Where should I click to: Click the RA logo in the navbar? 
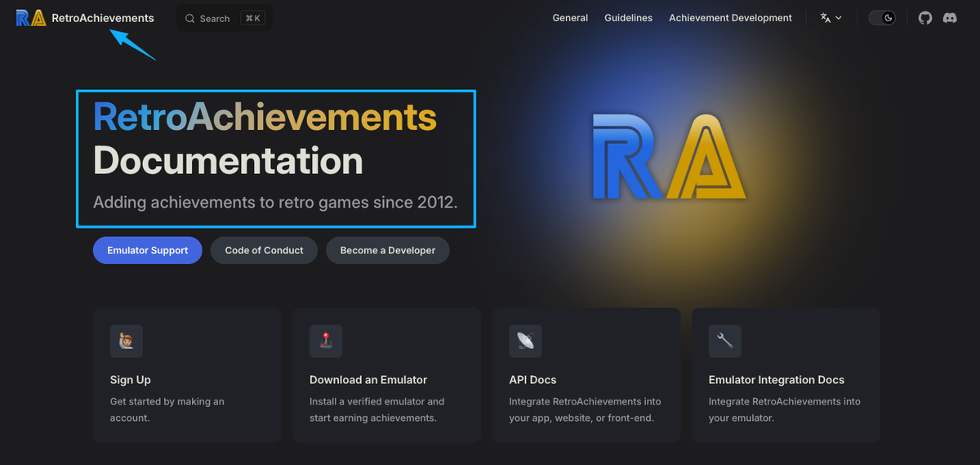(x=31, y=18)
